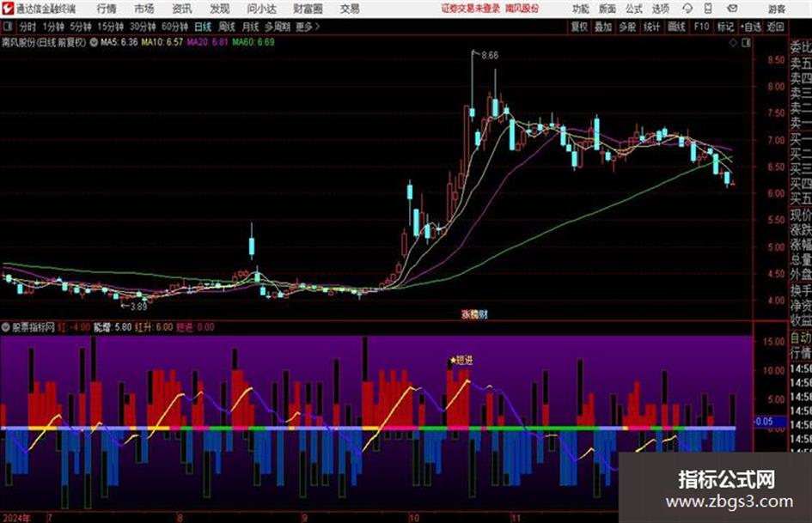Open the 版面 menu
812x523 pixels.
coord(607,9)
